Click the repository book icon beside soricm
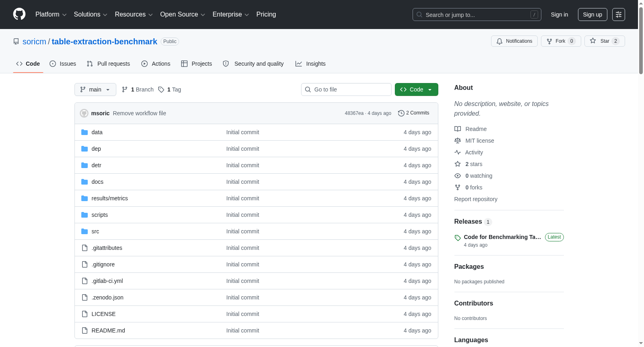This screenshot has width=644, height=347. point(16,42)
